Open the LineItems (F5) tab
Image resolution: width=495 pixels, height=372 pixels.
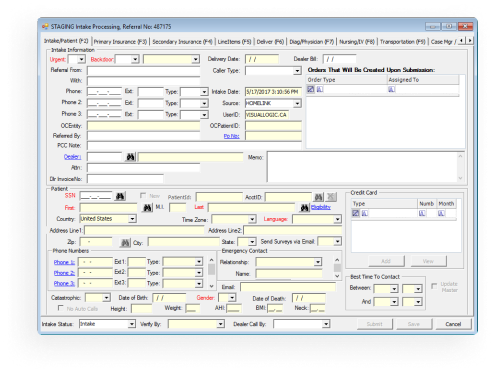tap(234, 42)
